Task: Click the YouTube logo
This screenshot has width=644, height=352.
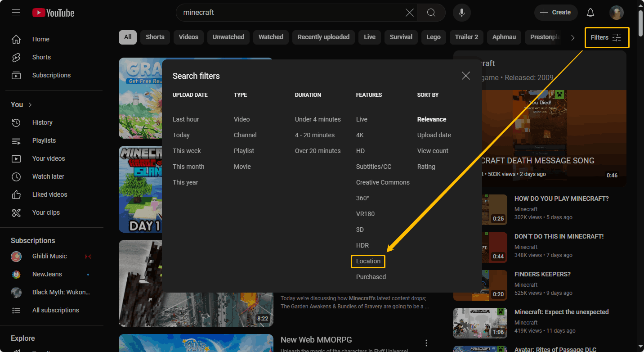Action: pyautogui.click(x=53, y=13)
